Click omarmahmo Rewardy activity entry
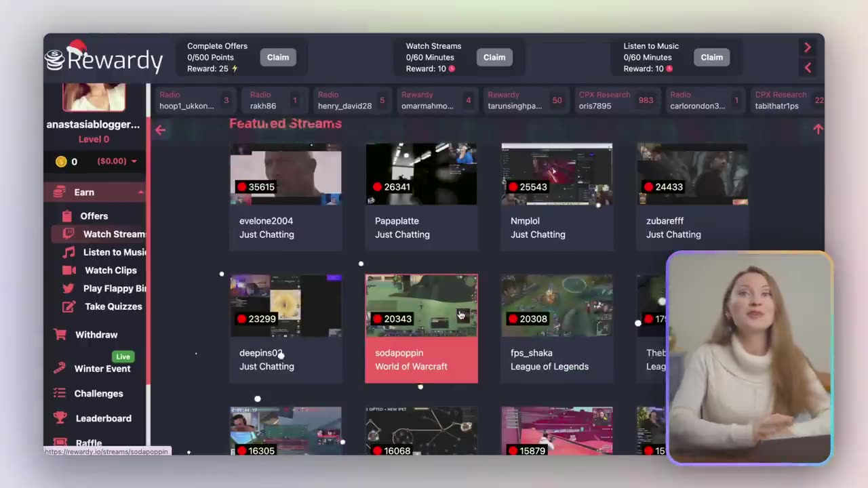868x488 pixels. pyautogui.click(x=436, y=100)
